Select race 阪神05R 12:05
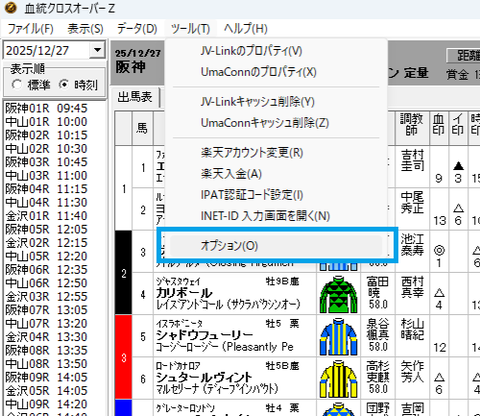 46,229
